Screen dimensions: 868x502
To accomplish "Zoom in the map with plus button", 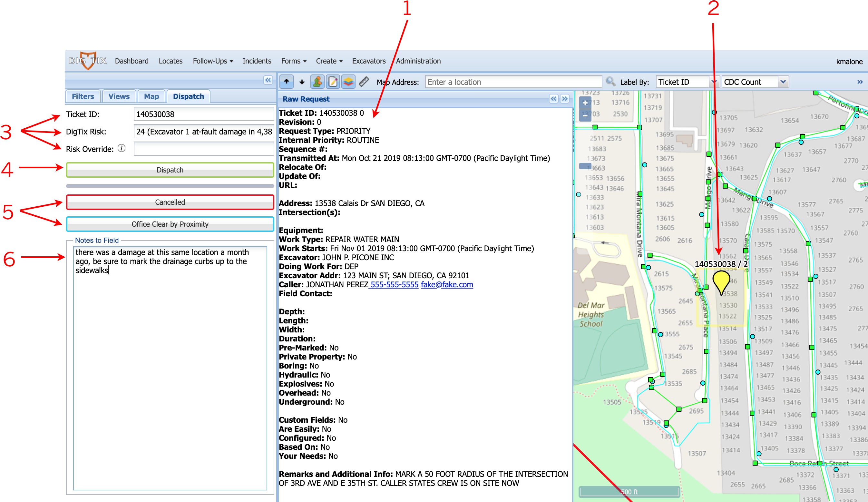I will [585, 103].
